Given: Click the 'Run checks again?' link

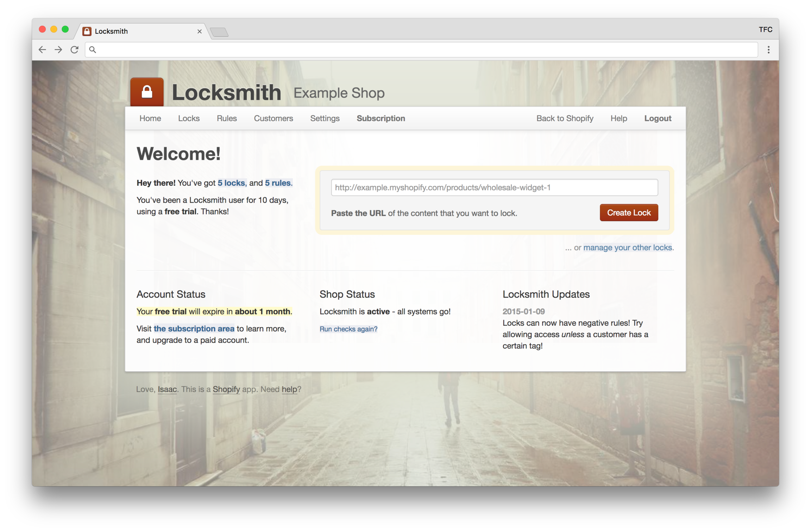Looking at the screenshot, I should pyautogui.click(x=348, y=329).
